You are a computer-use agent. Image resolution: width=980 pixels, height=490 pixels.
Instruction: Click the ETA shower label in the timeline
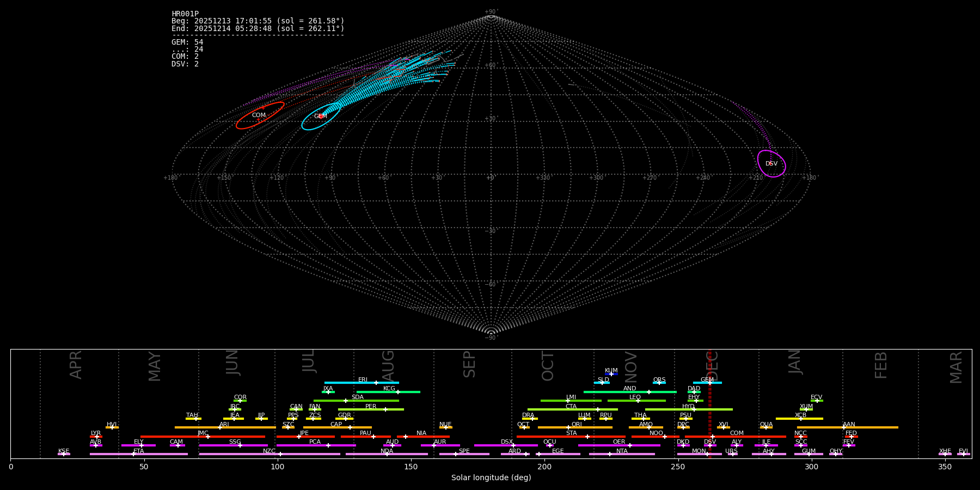139,451
